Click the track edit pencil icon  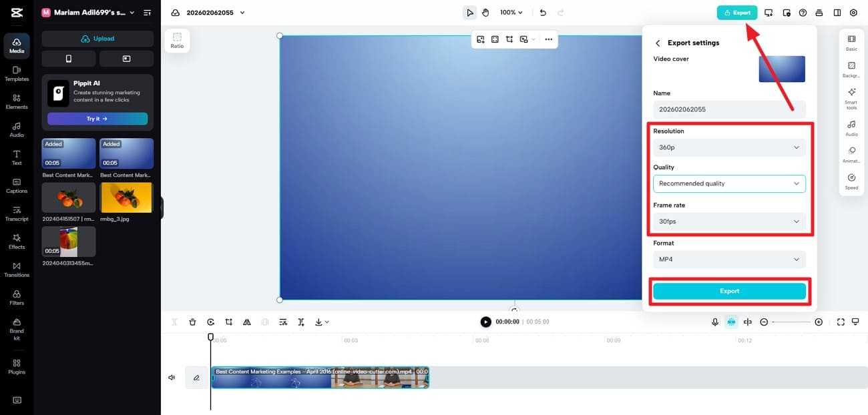point(196,378)
